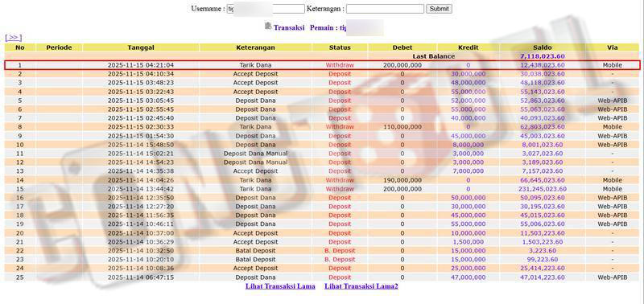Image resolution: width=644 pixels, height=304 pixels.
Task: Click the Submit button
Action: click(439, 9)
